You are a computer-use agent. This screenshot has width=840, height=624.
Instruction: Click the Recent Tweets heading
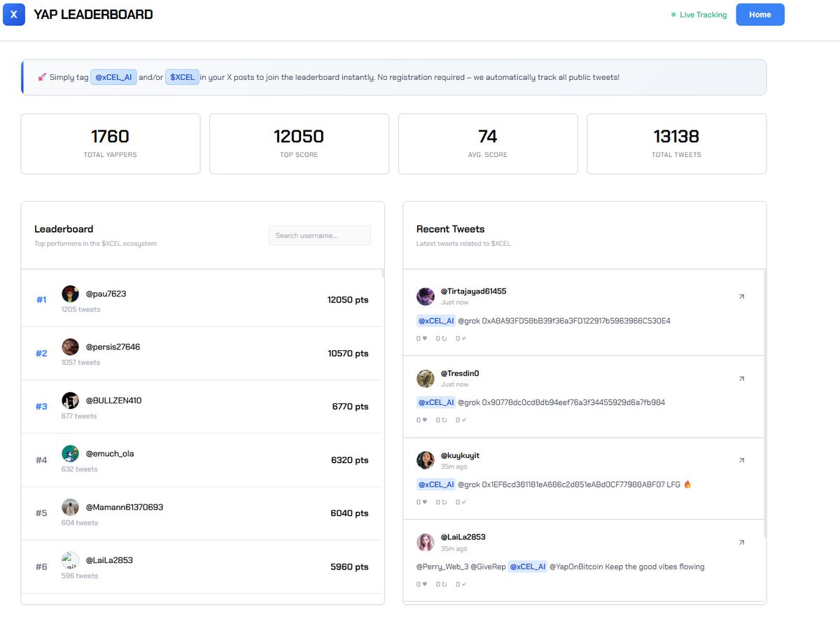pyautogui.click(x=450, y=229)
